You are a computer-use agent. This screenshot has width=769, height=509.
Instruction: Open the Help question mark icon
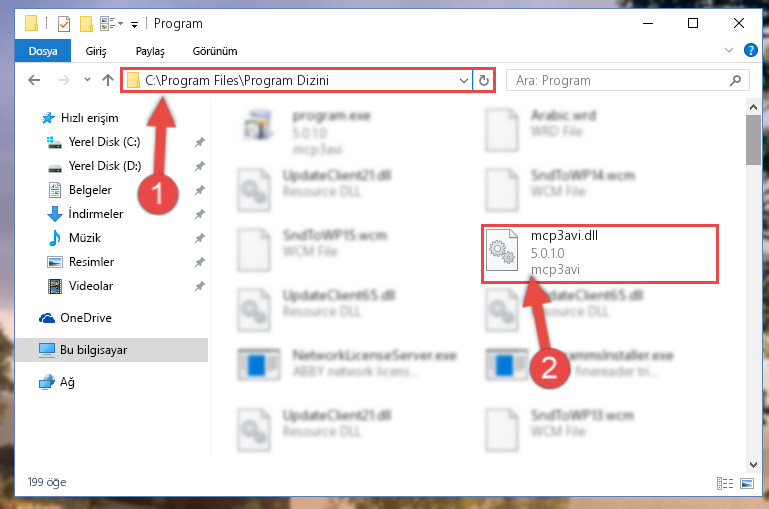[750, 50]
